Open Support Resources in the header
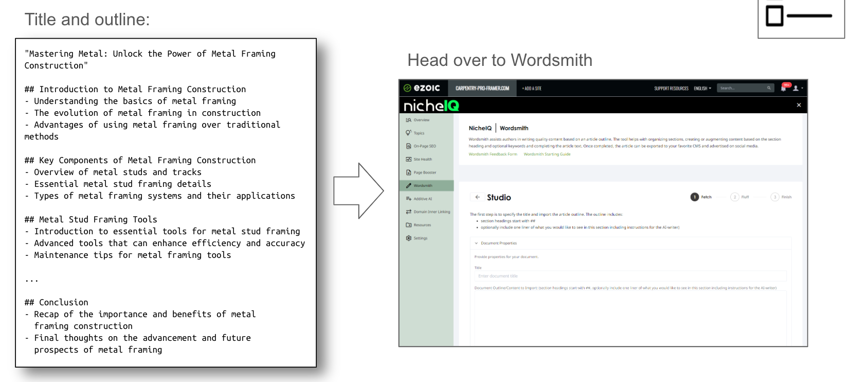 tap(671, 88)
